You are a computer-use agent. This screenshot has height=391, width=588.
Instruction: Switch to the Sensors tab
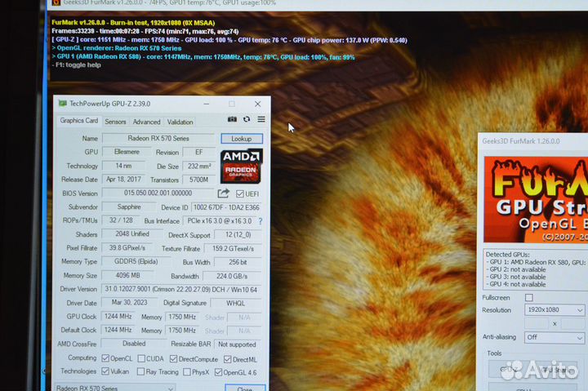pos(115,122)
